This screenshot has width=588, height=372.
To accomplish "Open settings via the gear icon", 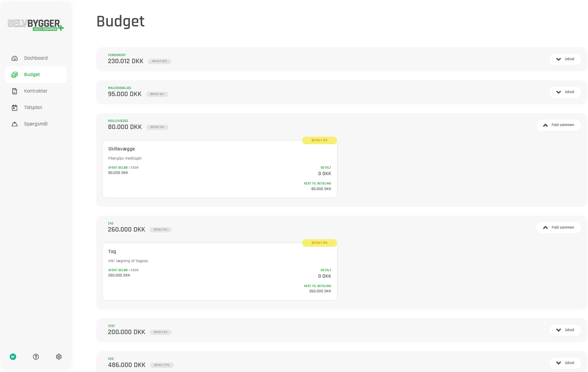I will (59, 357).
